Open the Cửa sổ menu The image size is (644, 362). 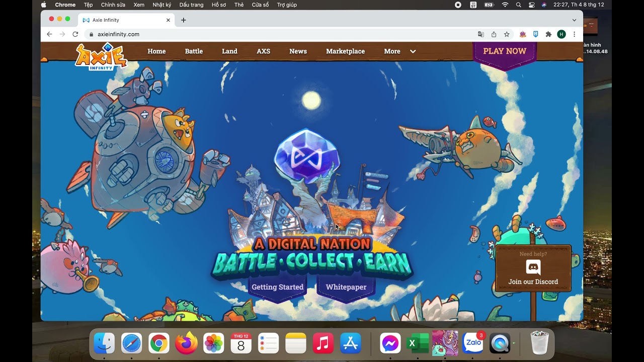pos(260,5)
